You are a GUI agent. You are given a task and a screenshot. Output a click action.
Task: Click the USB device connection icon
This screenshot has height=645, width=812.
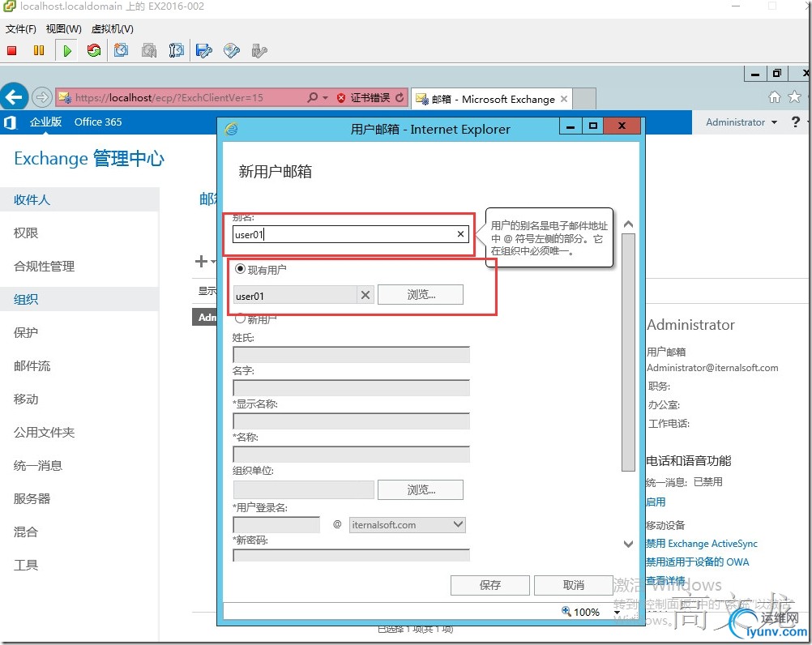coord(259,51)
